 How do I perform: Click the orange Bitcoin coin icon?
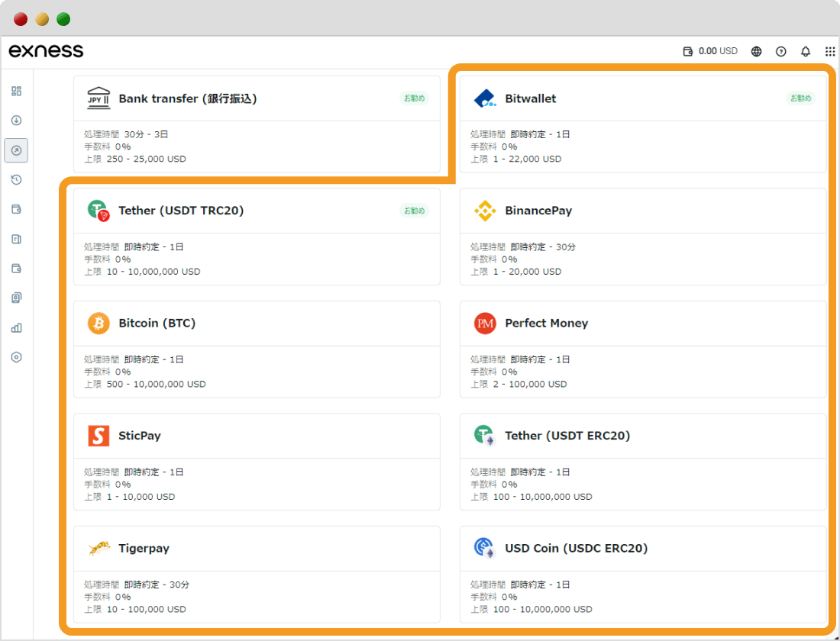(99, 324)
